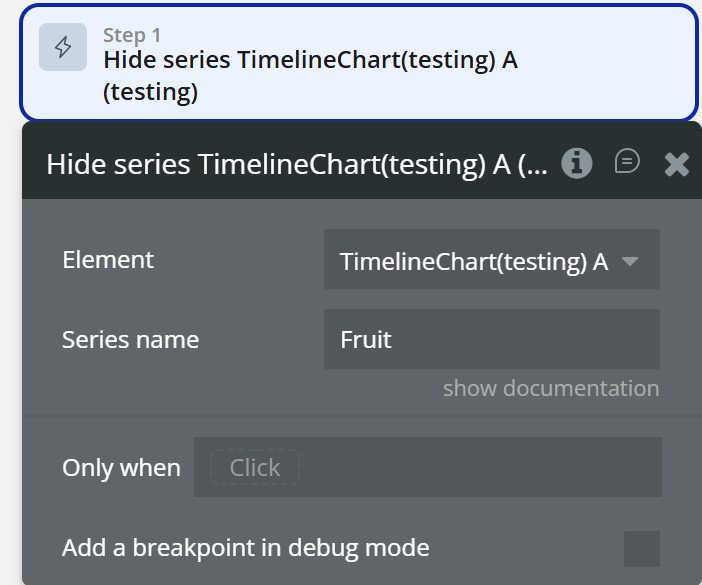Click the dashed 'Click' placeholder in Only when
The height and width of the screenshot is (585, 702).
(255, 467)
